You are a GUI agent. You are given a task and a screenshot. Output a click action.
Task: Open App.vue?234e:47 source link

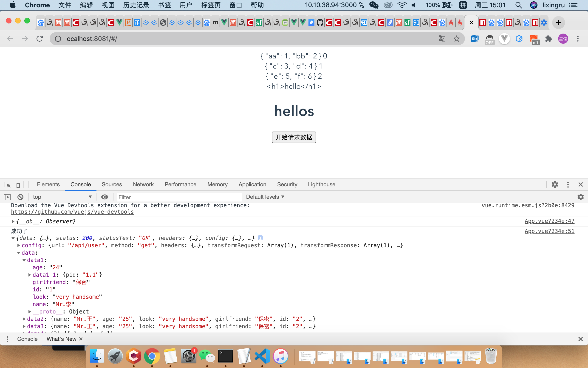coord(549,221)
